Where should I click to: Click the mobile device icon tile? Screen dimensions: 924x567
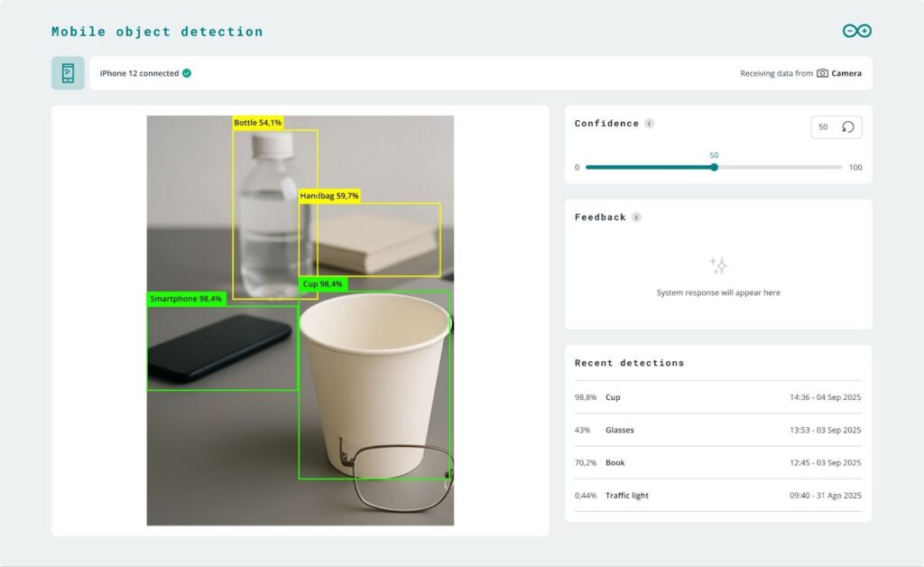[x=68, y=73]
